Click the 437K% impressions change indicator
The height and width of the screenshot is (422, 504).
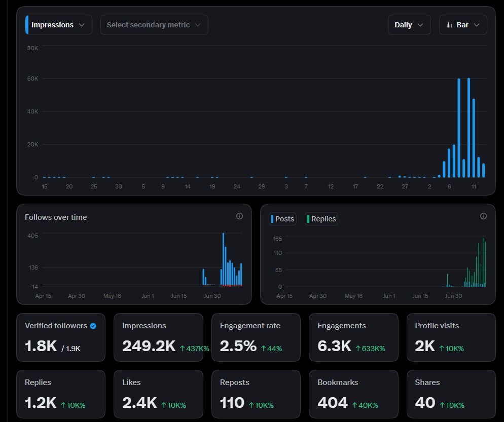pos(195,349)
